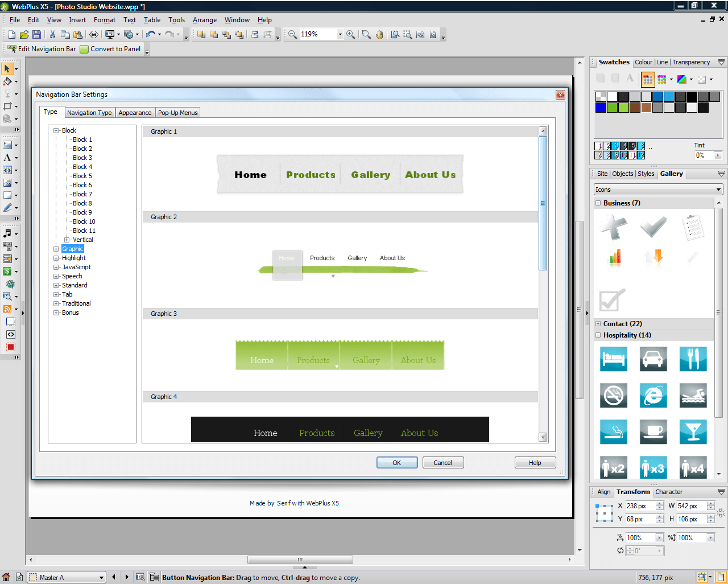Click the Internet Explorer icon in Hospitality gallery
Screen dimensions: 728x584
tap(653, 396)
